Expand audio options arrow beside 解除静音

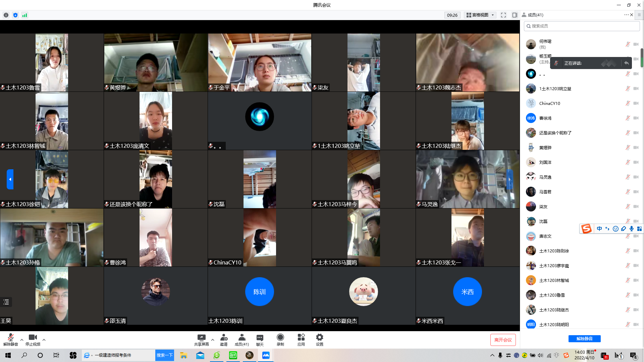[x=22, y=340]
